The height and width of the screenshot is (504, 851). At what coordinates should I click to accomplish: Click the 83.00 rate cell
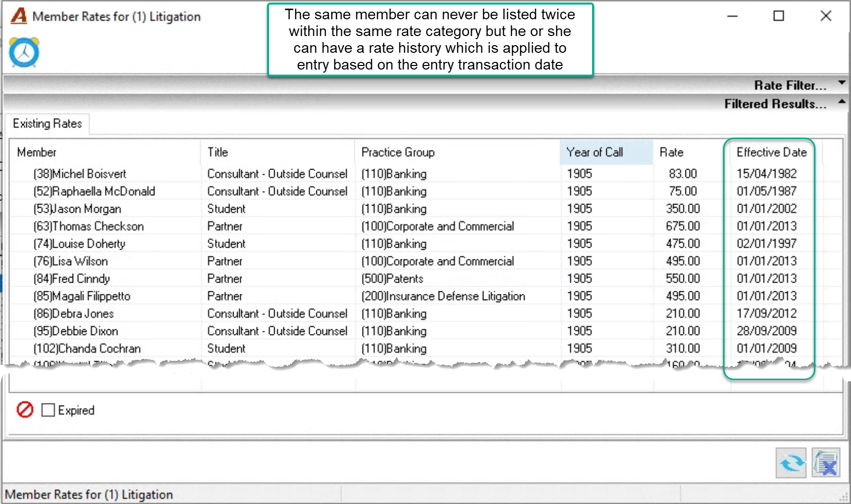(x=683, y=174)
